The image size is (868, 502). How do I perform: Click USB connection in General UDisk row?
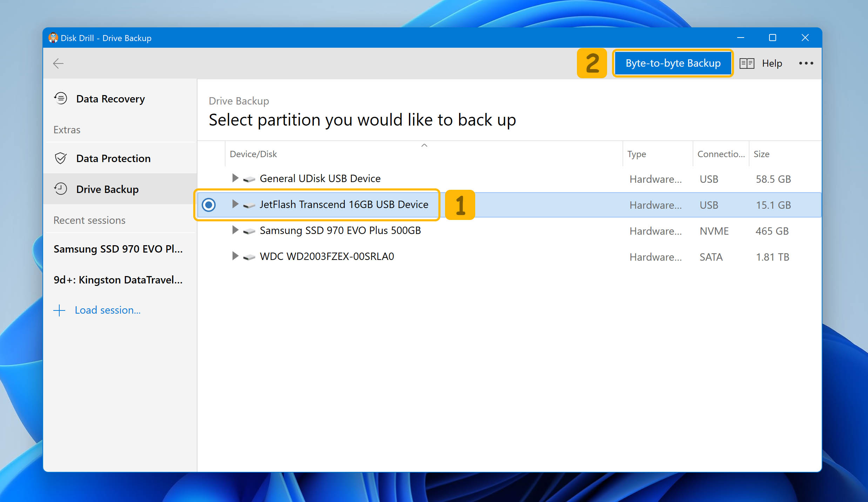click(x=709, y=179)
